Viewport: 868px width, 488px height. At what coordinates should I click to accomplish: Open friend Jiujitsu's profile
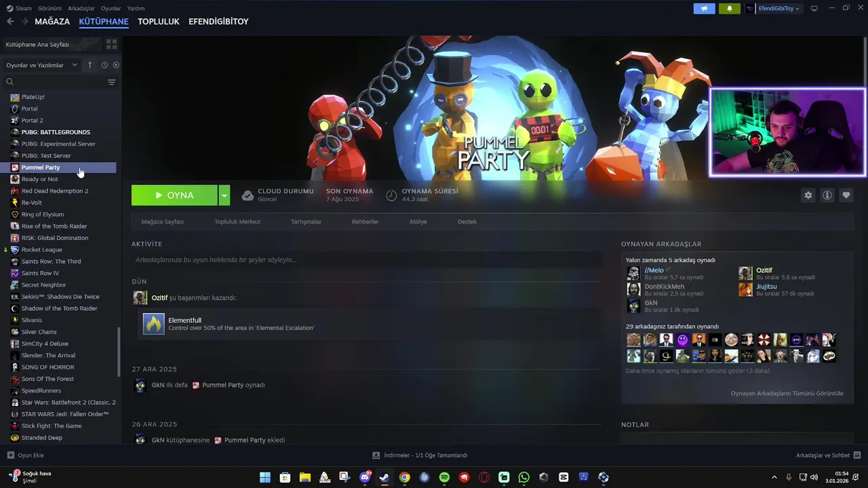coord(766,287)
